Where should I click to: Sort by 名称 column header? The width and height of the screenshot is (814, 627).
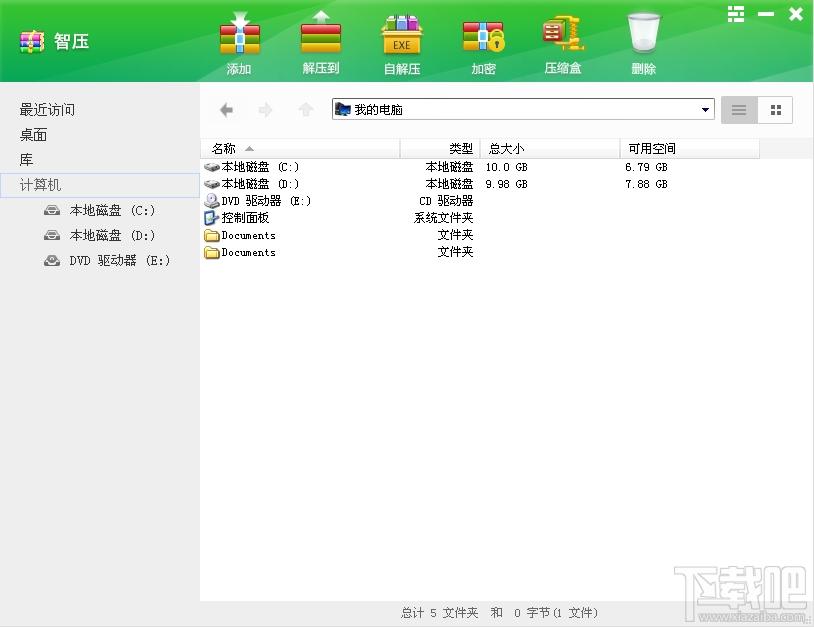[x=300, y=149]
